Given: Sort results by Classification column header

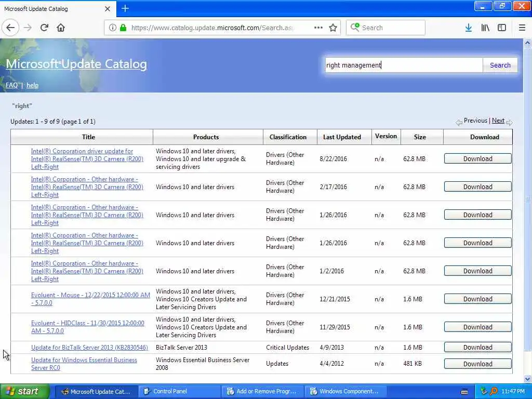Looking at the screenshot, I should pyautogui.click(x=288, y=137).
